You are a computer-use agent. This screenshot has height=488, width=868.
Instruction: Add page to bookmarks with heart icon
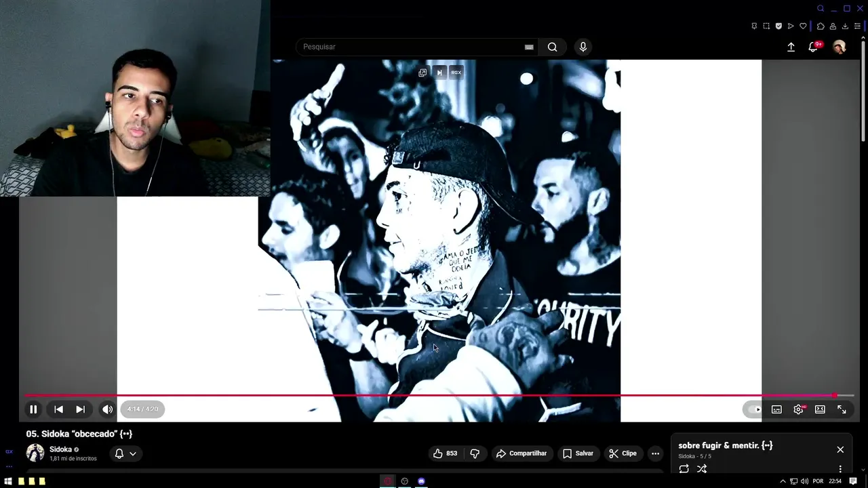(x=803, y=26)
